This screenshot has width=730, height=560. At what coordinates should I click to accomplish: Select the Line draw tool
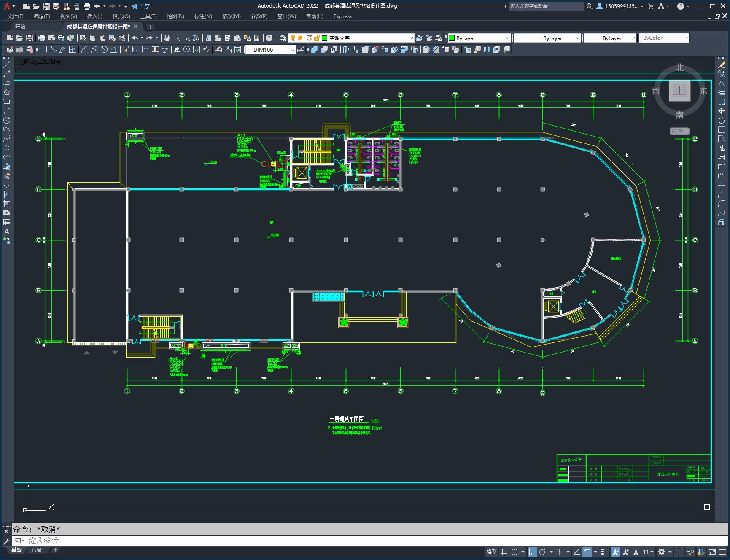coord(7,65)
